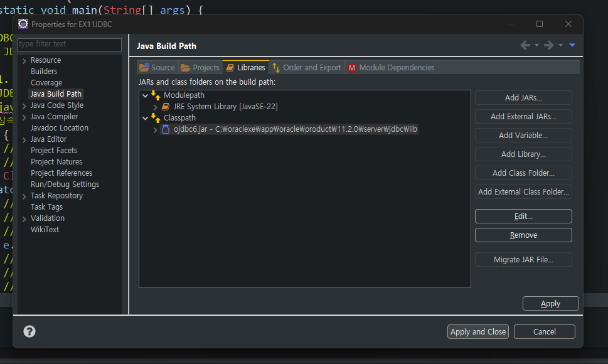The image size is (608, 364).
Task: Click the Add External Class Folder... button
Action: [523, 191]
